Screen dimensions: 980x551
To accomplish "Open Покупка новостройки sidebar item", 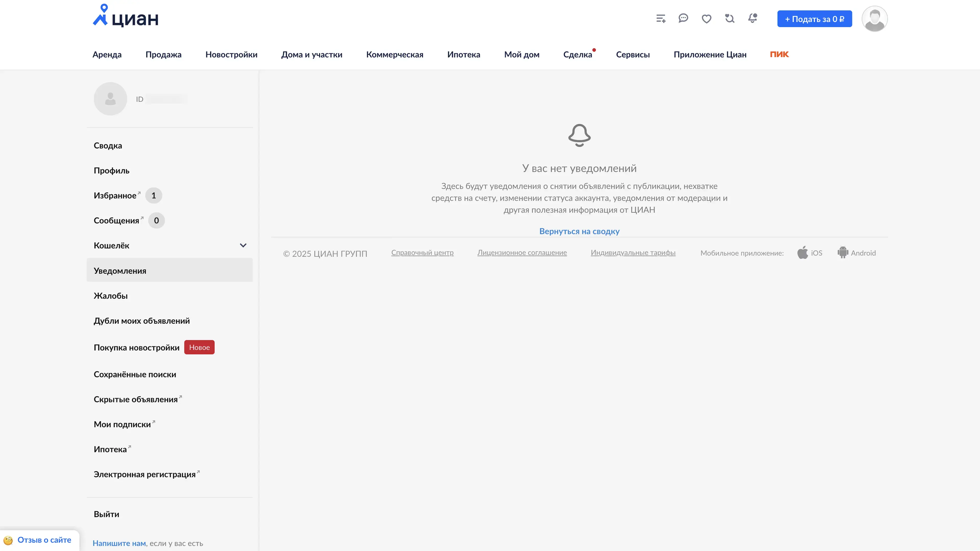I will coord(137,347).
